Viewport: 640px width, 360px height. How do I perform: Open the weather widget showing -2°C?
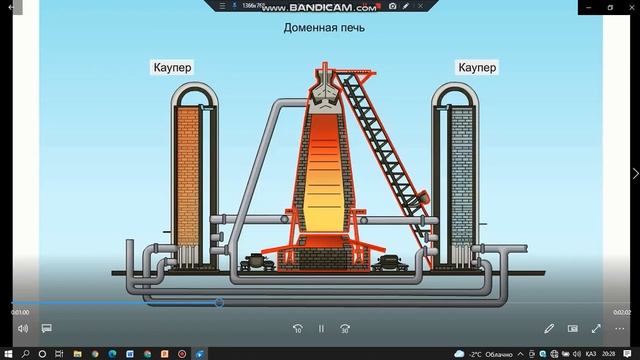[483, 354]
